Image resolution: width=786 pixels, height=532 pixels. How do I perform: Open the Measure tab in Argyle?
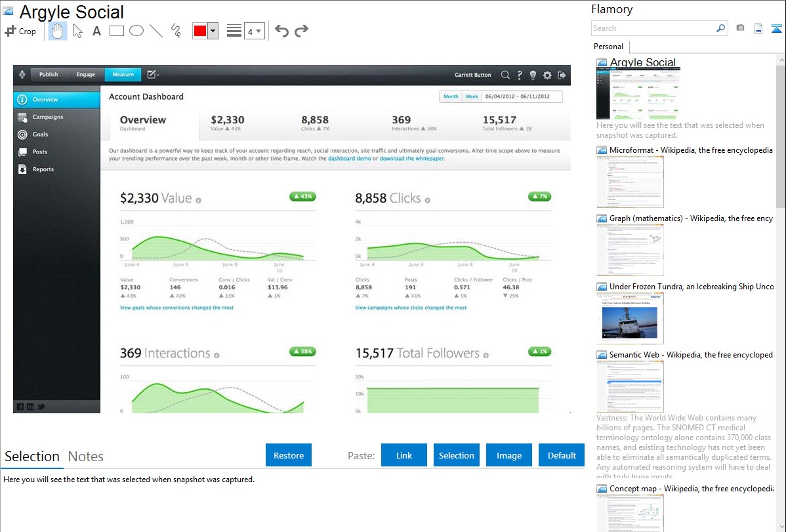point(123,74)
